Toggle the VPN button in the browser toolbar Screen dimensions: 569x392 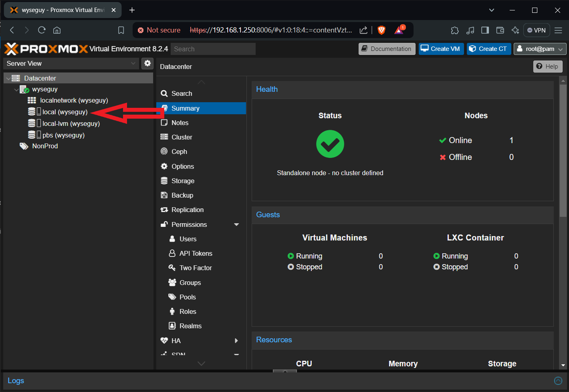point(537,30)
